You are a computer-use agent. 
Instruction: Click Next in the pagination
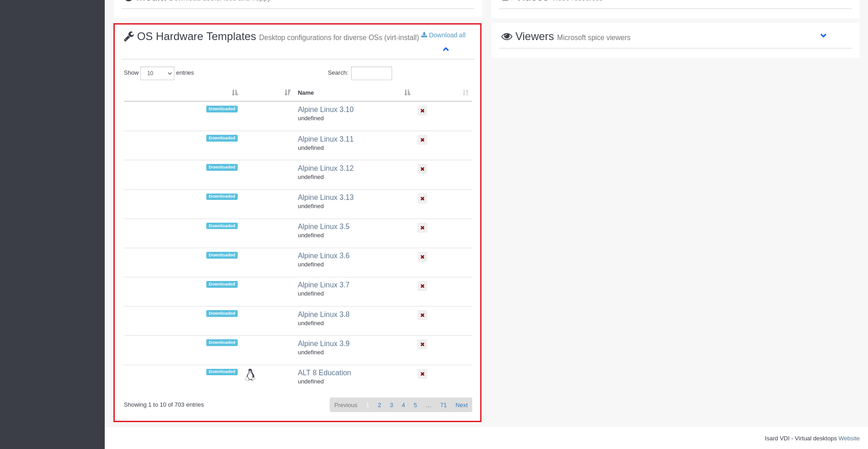click(461, 405)
